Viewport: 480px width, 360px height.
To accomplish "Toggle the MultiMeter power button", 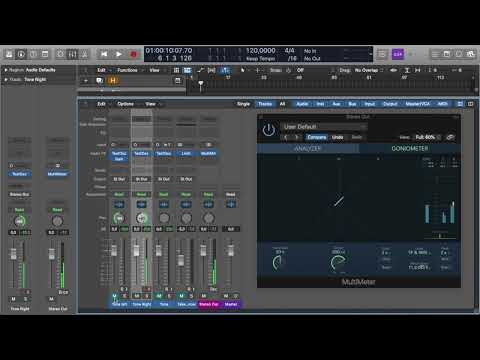I will coord(269,130).
